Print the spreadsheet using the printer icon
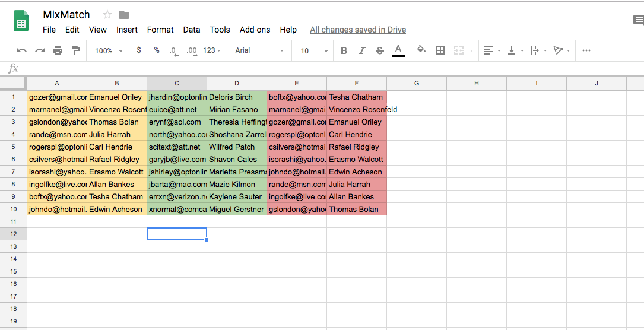644x330 pixels. click(58, 51)
